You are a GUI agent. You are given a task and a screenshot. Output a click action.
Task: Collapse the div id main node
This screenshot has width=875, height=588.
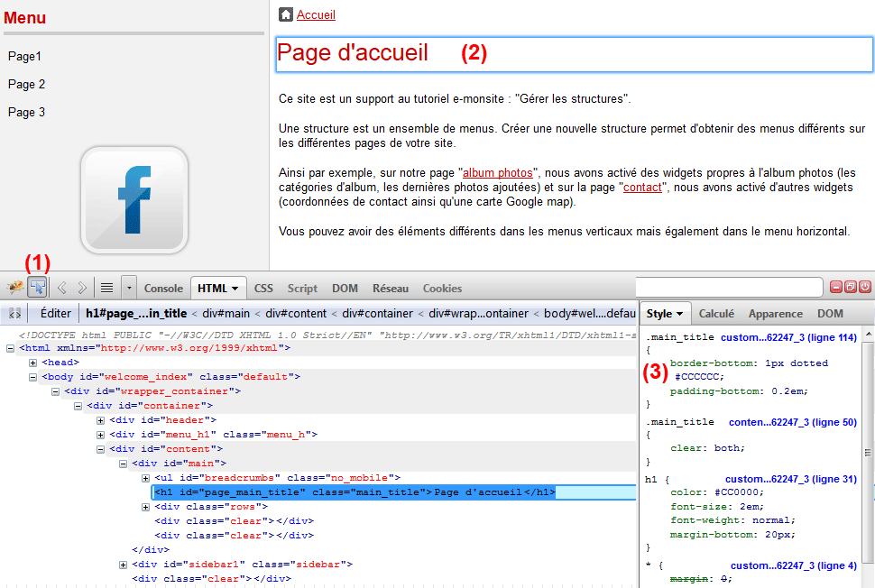(124, 464)
